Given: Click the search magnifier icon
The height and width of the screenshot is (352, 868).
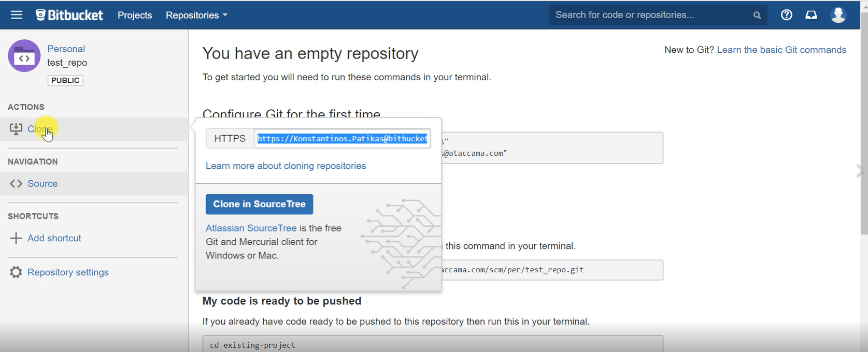Looking at the screenshot, I should (757, 16).
